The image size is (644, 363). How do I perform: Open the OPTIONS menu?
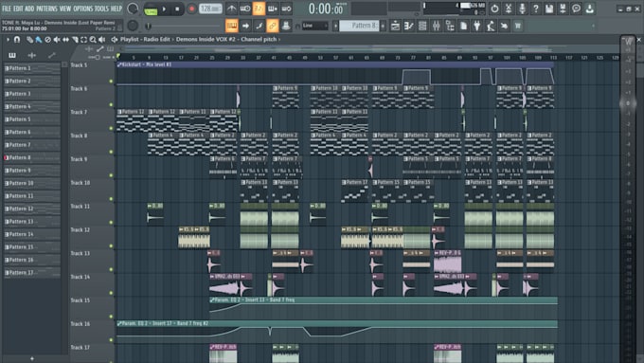tap(83, 9)
